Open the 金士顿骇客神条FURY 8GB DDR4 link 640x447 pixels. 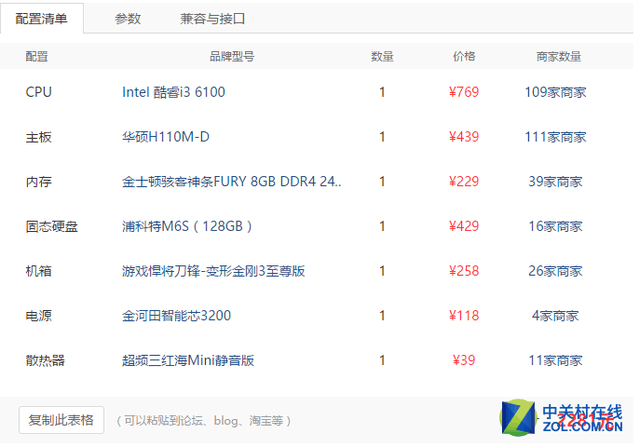point(231,182)
